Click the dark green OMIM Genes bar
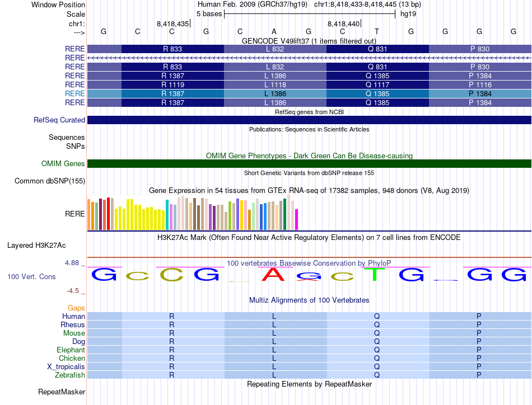This screenshot has height=405, width=532. click(x=309, y=164)
